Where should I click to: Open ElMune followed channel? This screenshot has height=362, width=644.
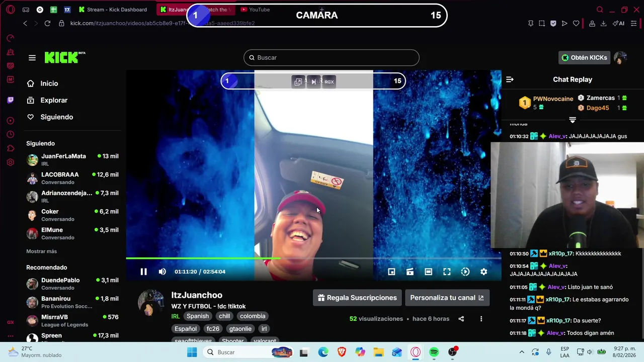click(x=72, y=233)
